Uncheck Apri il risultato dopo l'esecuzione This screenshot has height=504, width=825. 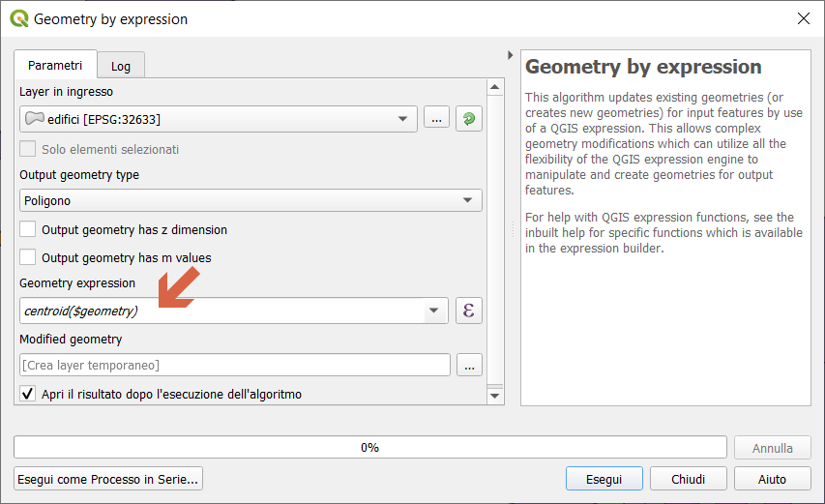click(28, 394)
